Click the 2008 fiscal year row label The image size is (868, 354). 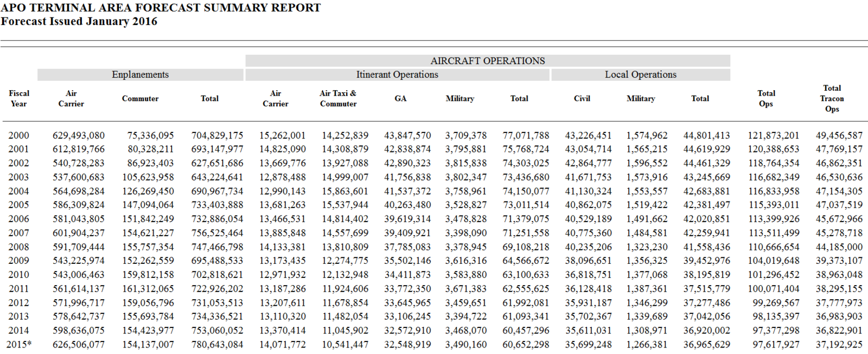19,246
